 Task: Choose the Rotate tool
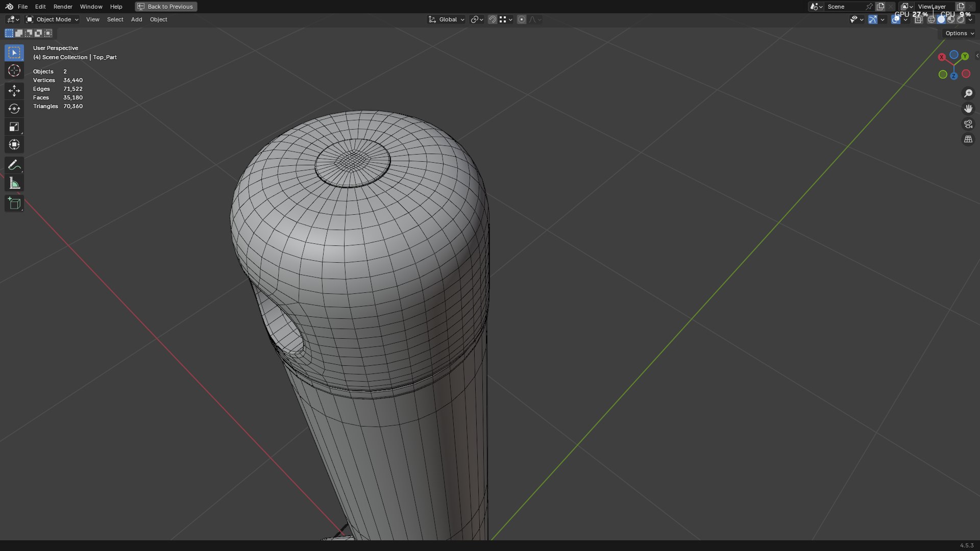(14, 109)
